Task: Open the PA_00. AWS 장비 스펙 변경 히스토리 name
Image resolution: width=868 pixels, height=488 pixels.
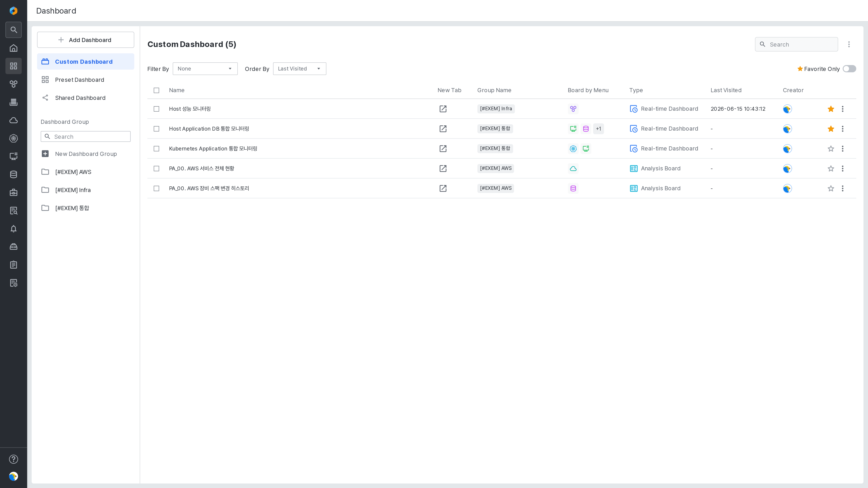Action: [209, 188]
